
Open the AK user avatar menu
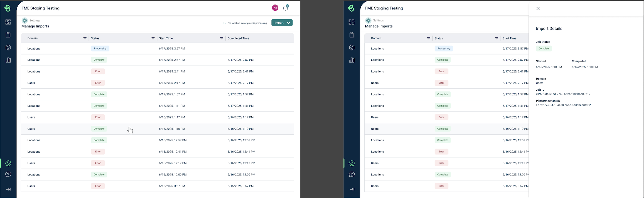pos(275,8)
